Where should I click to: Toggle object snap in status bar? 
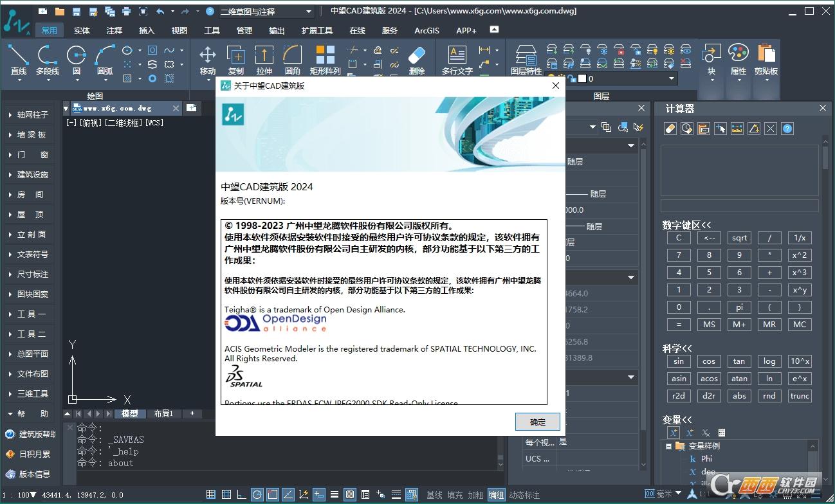point(272,494)
